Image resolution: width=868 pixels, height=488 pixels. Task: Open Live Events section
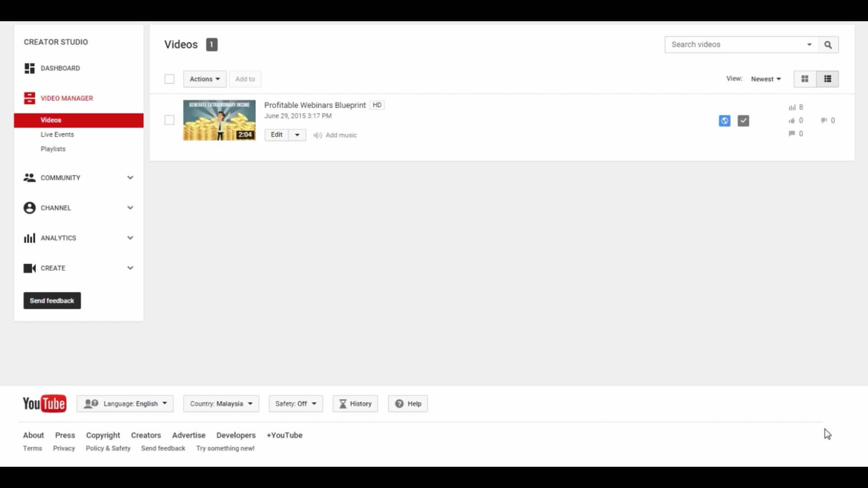[57, 134]
